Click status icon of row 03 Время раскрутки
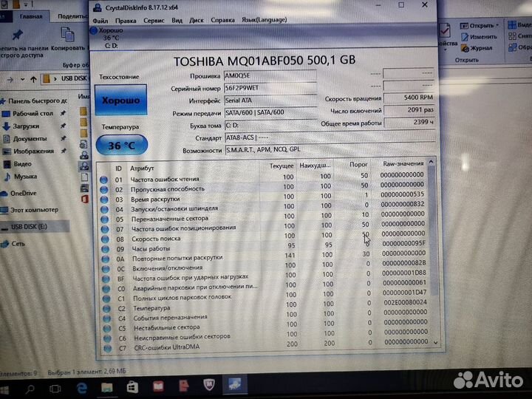532x399 pixels. tap(104, 199)
